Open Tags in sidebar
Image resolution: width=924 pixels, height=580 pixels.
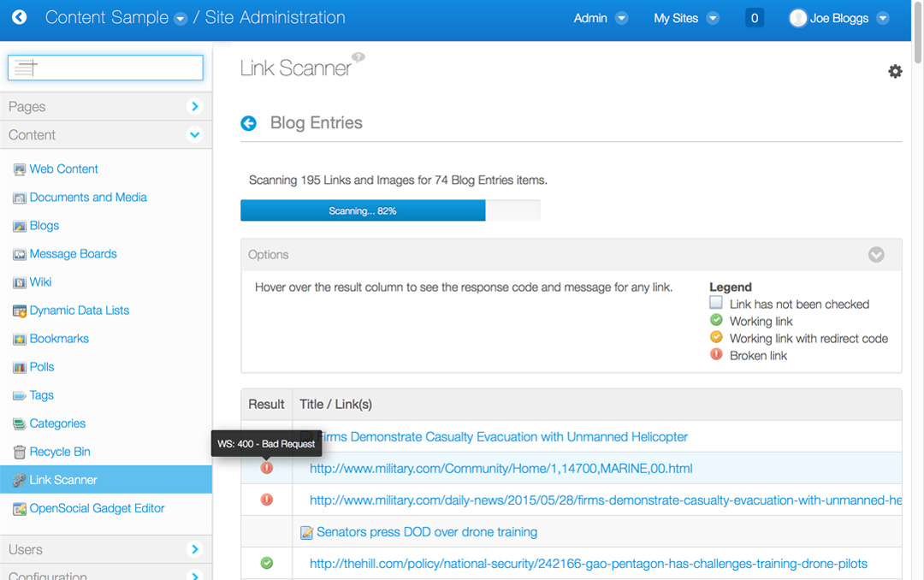coord(42,395)
